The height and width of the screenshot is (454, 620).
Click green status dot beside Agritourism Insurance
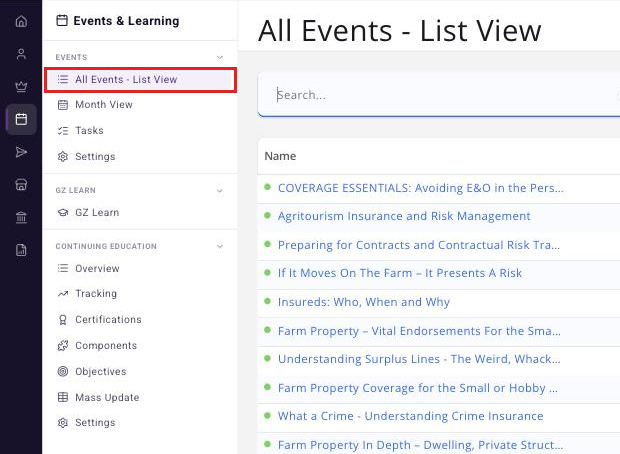pos(267,216)
